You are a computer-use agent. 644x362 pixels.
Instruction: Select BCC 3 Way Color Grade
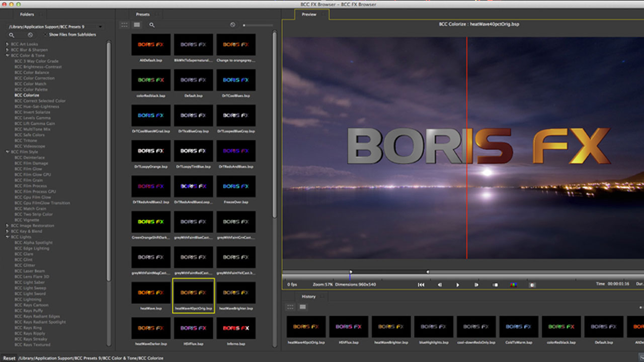(x=36, y=61)
